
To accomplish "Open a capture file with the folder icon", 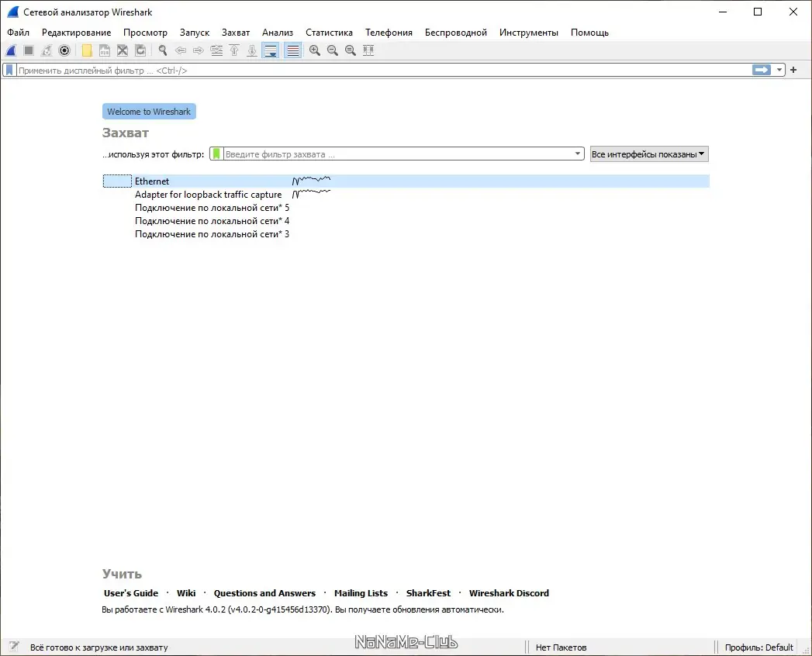I will tap(87, 50).
